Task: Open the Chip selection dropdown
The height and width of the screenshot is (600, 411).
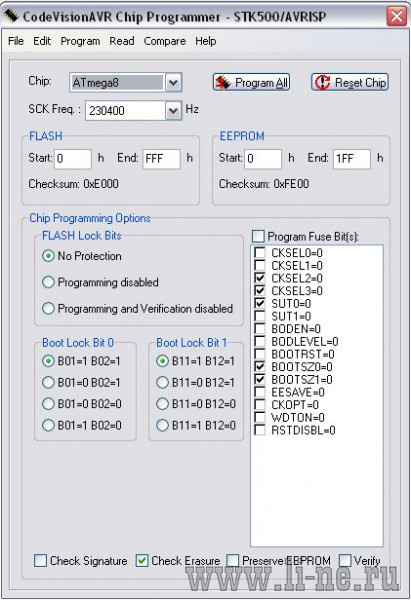Action: (x=173, y=82)
